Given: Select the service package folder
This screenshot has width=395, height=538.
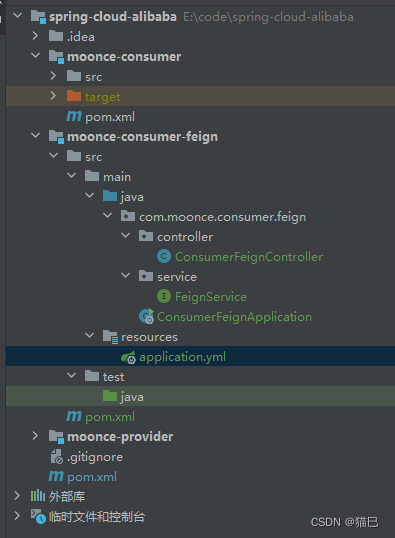Looking at the screenshot, I should point(177,277).
